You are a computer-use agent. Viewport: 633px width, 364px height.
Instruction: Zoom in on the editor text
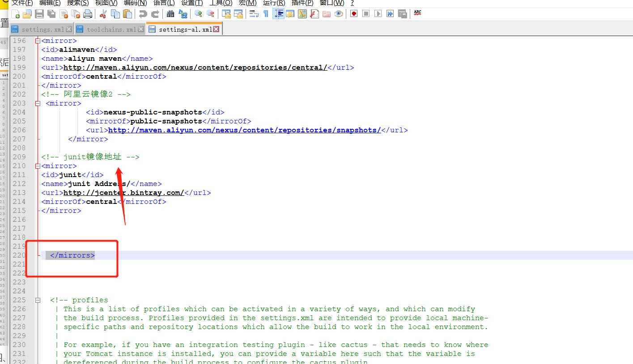click(x=198, y=14)
